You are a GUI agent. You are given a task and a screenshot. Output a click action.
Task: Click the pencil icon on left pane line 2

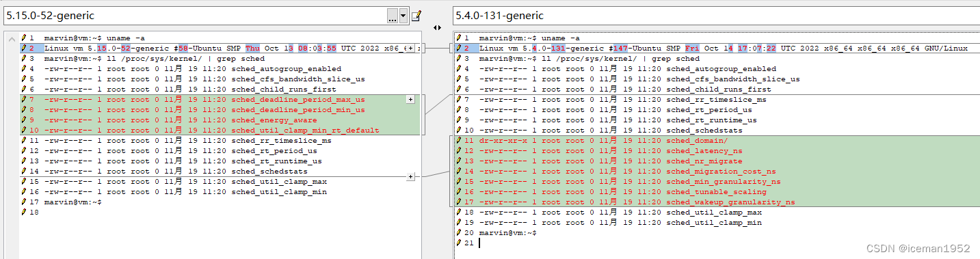[x=24, y=49]
